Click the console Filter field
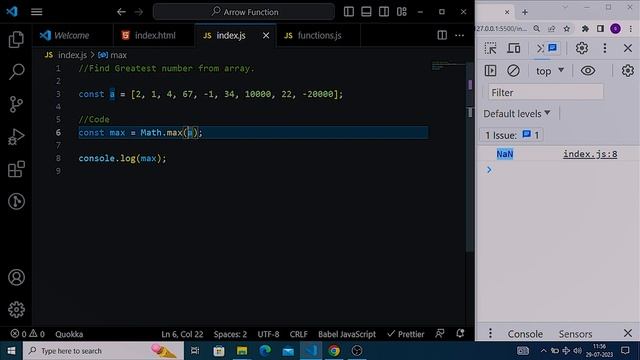640x360 pixels. click(x=545, y=92)
